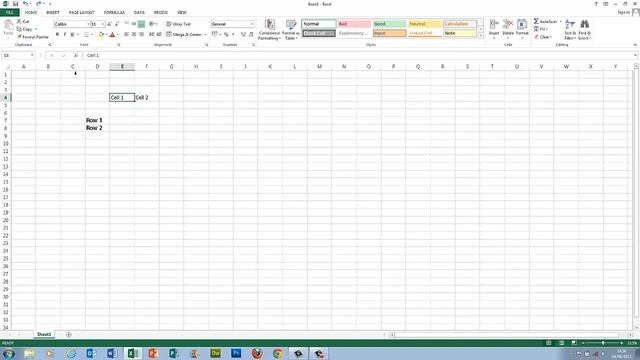This screenshot has height=360, width=640.
Task: Click the AutoSum button
Action: click(x=545, y=21)
